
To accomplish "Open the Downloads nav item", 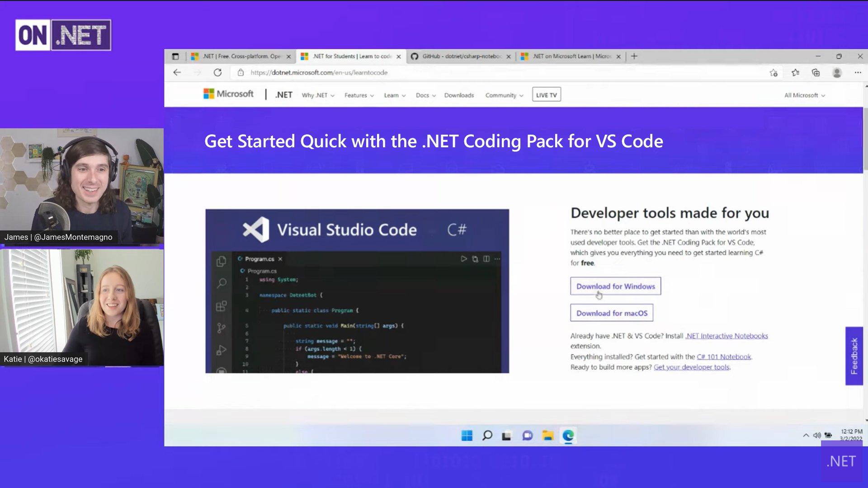I will [459, 95].
